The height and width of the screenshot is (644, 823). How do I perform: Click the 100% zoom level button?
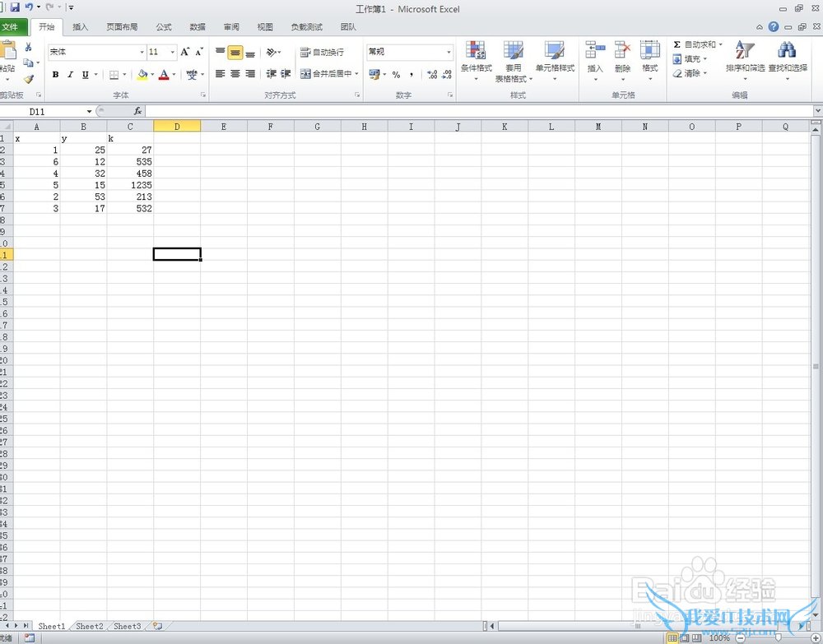[x=719, y=638]
